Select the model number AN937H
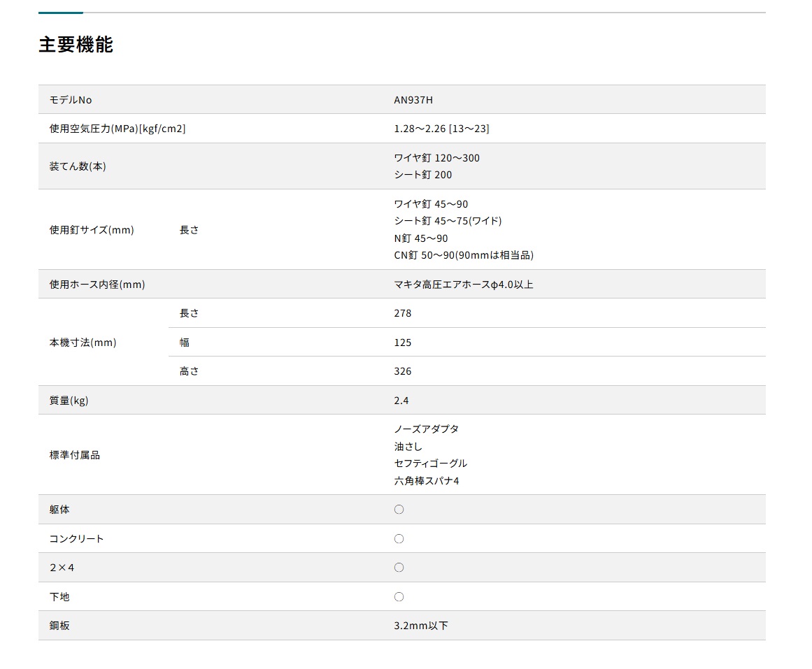 pyautogui.click(x=413, y=100)
